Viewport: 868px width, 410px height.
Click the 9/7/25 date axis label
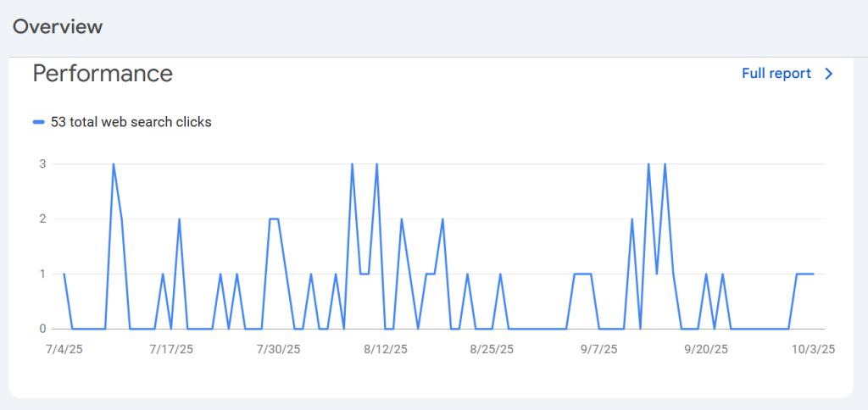point(599,349)
